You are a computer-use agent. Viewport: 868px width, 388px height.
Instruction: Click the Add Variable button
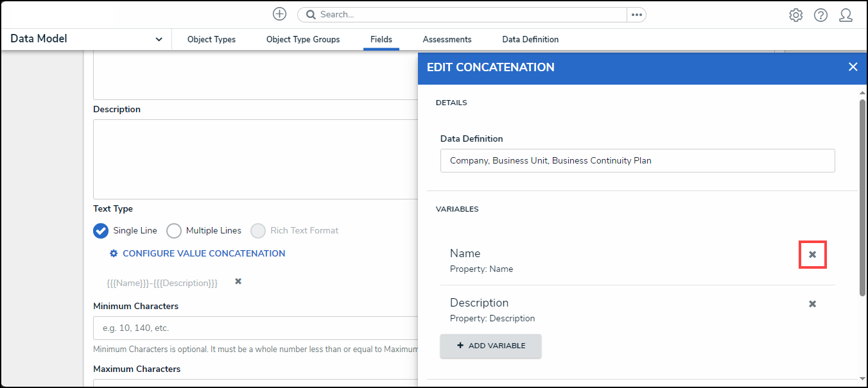click(490, 346)
